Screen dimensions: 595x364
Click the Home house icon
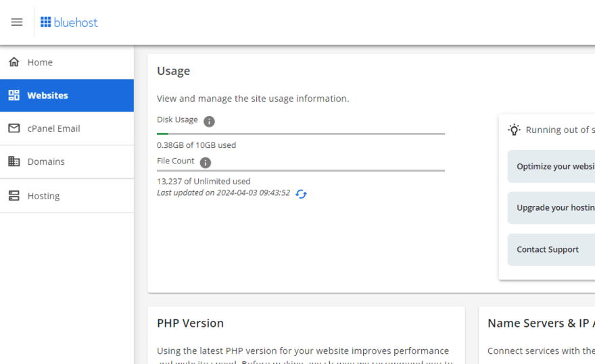[14, 62]
